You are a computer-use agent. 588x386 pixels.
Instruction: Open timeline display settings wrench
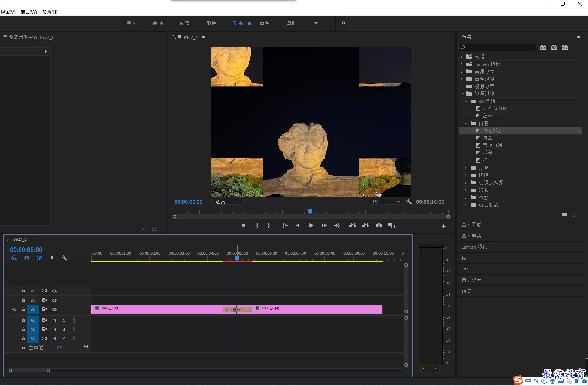(x=64, y=258)
